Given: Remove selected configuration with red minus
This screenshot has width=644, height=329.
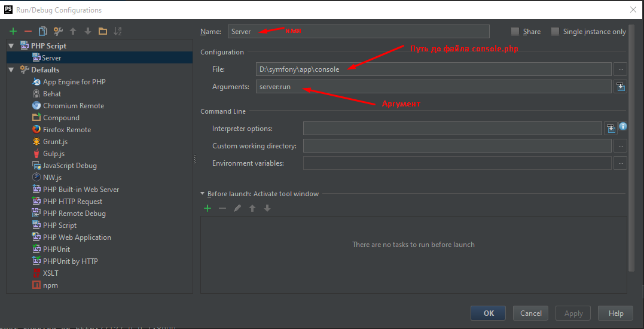Looking at the screenshot, I should pyautogui.click(x=28, y=31).
